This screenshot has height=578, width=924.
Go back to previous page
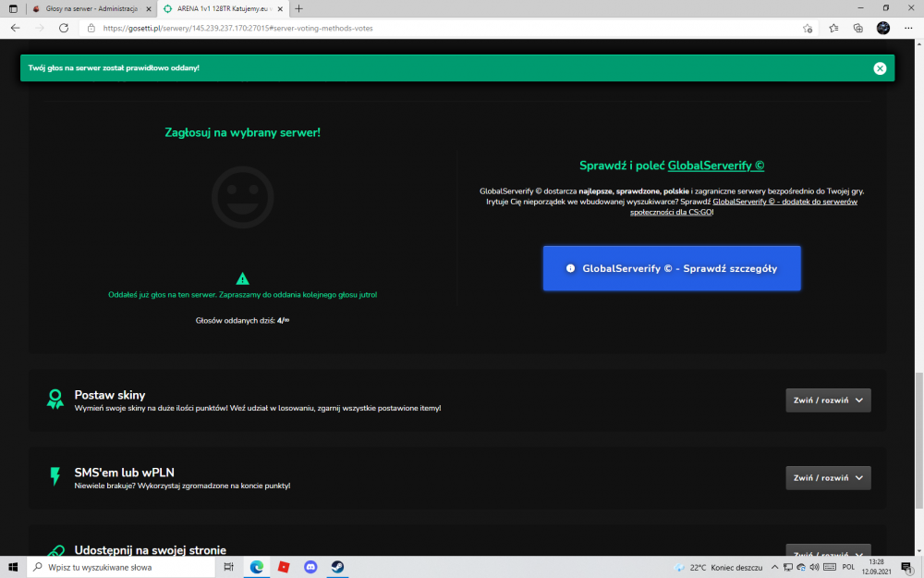[16, 28]
